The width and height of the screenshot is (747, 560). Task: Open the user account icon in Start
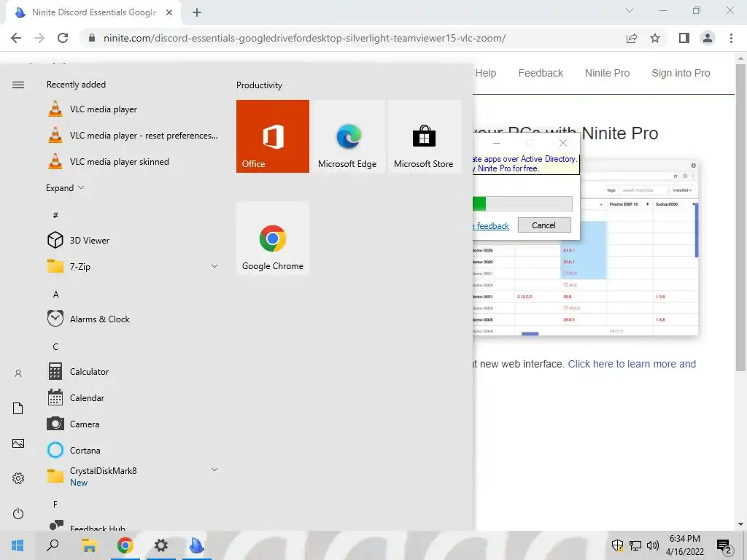[18, 373]
